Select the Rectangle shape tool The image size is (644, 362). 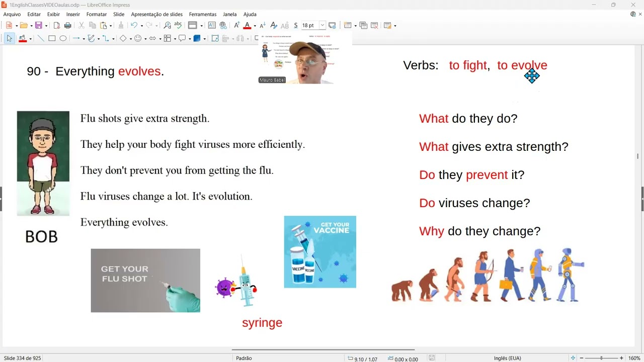(x=52, y=38)
